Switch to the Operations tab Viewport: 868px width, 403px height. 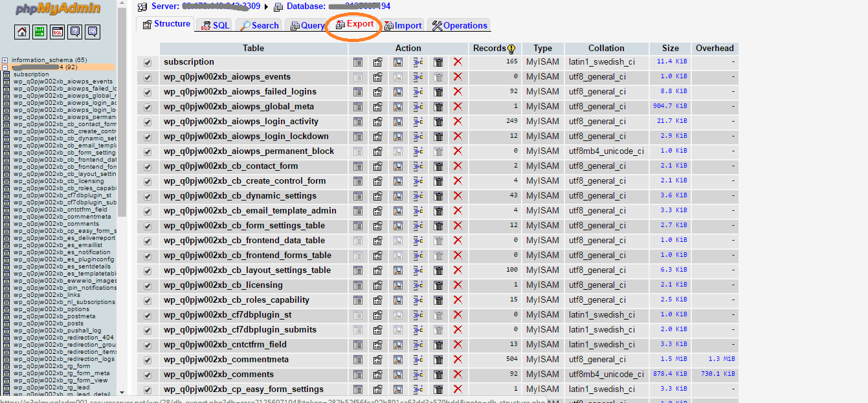coord(459,26)
